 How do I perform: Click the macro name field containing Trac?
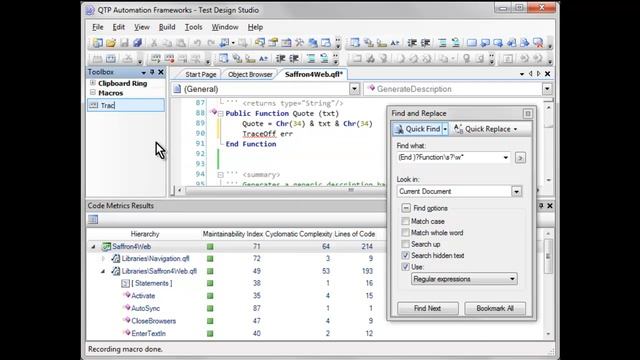click(x=126, y=105)
